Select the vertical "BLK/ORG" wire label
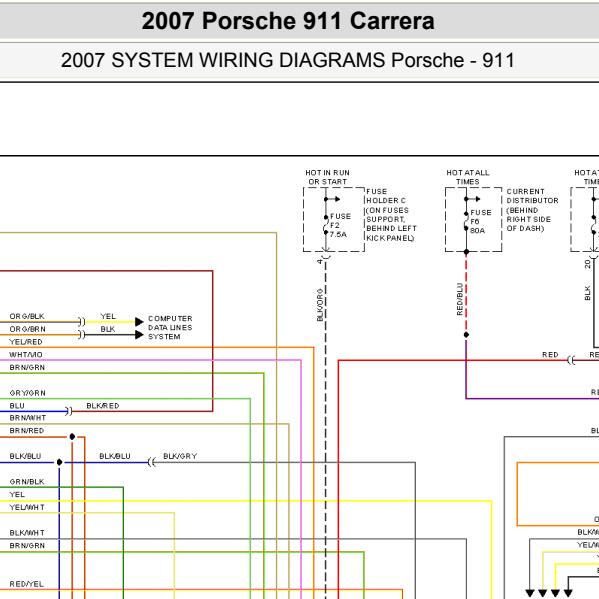 (x=320, y=305)
